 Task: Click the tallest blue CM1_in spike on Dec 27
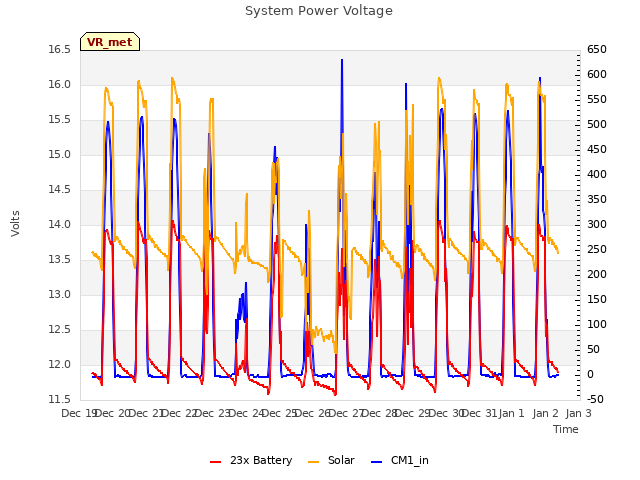tap(342, 61)
